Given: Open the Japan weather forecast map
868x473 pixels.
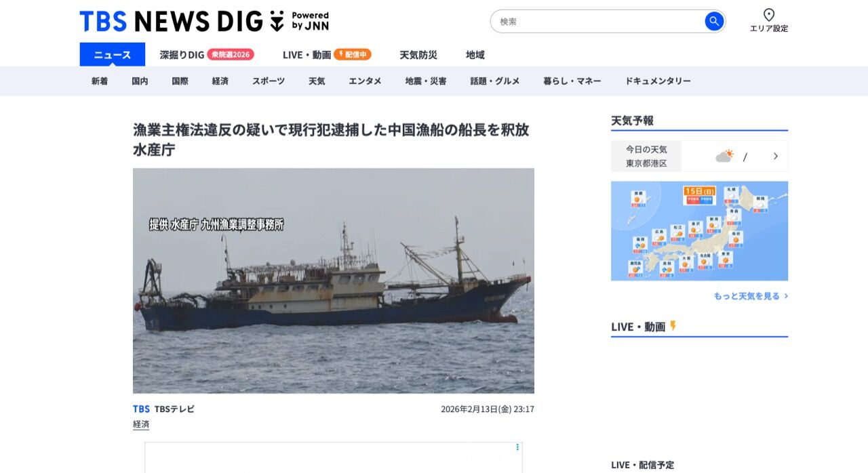Looking at the screenshot, I should tap(699, 231).
